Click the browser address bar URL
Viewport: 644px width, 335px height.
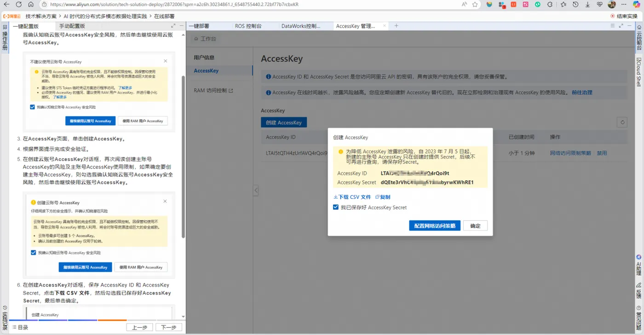(x=174, y=5)
